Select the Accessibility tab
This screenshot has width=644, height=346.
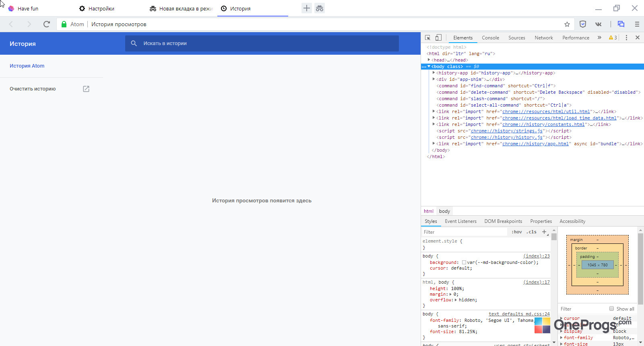572,221
